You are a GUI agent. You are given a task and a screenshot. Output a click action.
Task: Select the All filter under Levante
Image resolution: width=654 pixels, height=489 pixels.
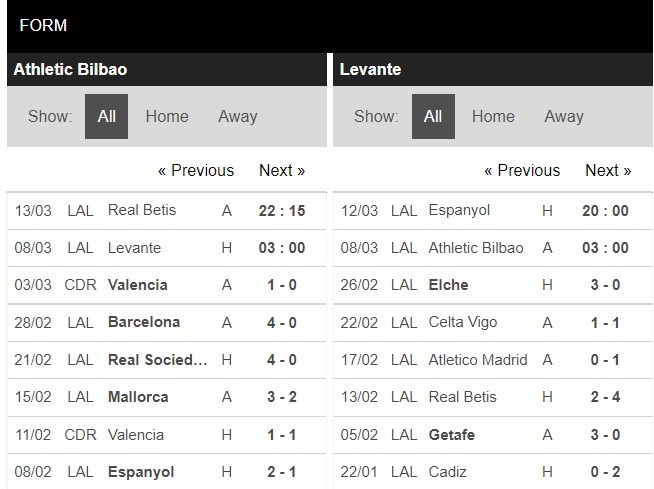point(432,116)
